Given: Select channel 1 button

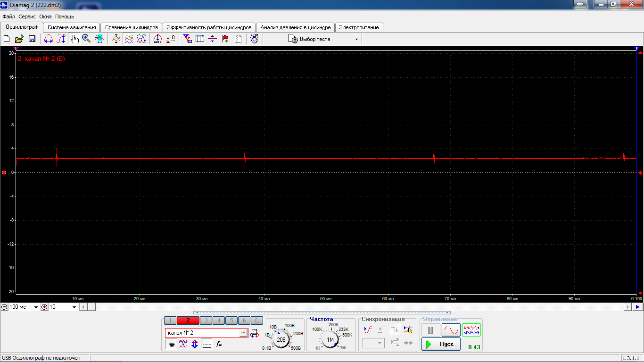Looking at the screenshot, I should [x=170, y=321].
